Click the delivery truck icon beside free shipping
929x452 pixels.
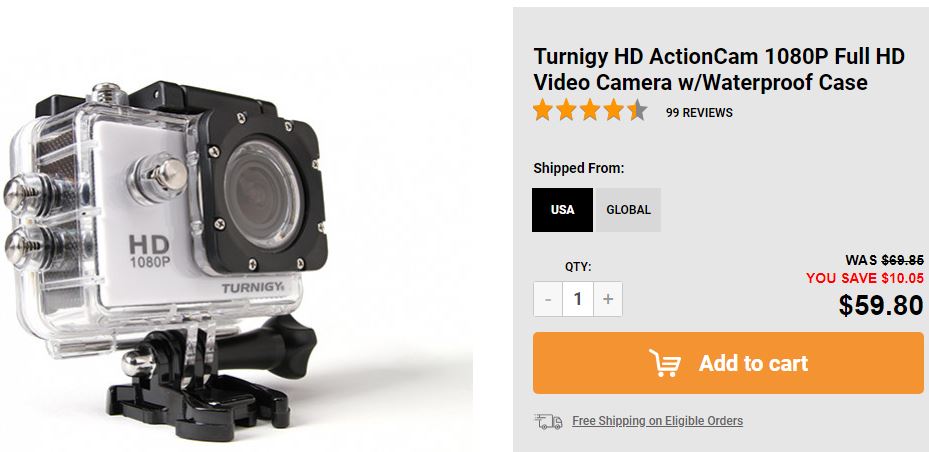point(548,421)
